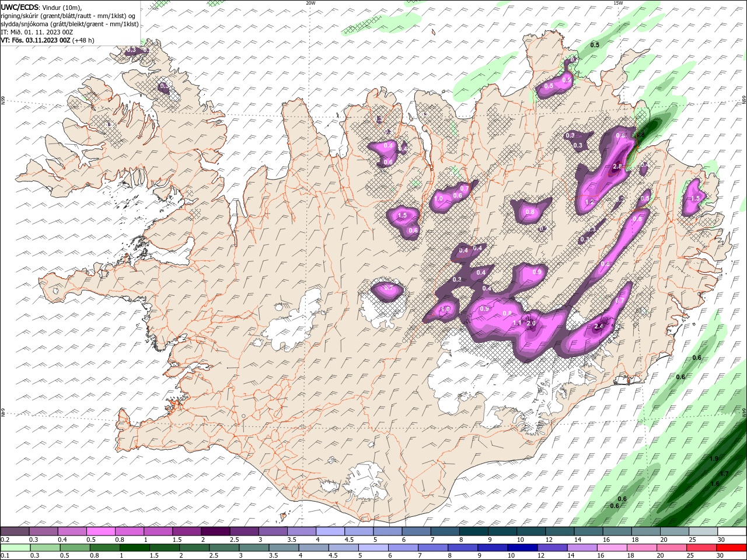Select the '15W' longitude label
This screenshot has width=747, height=560.
618,3
